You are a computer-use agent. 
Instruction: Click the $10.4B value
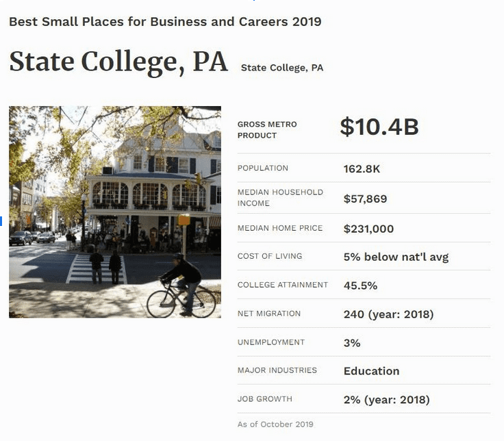coord(379,127)
